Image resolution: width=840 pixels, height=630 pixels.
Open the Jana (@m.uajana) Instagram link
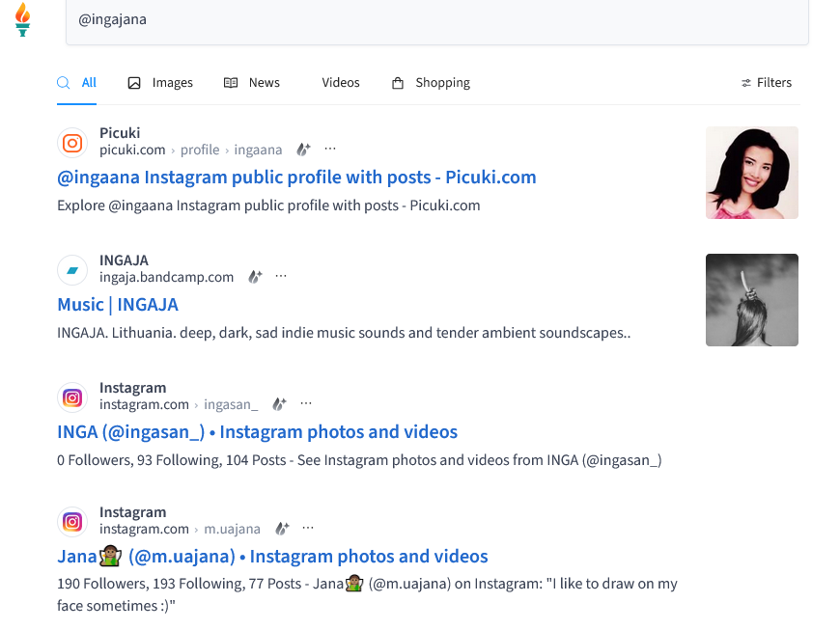point(272,557)
